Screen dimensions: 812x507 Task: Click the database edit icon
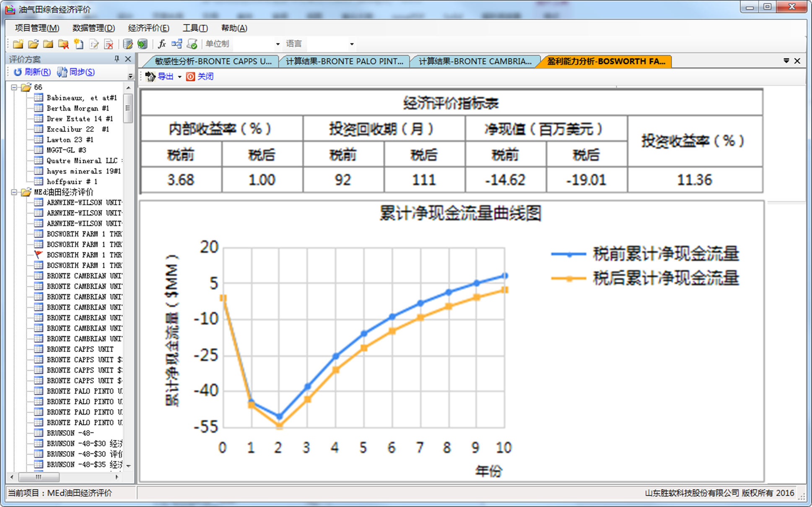click(128, 44)
